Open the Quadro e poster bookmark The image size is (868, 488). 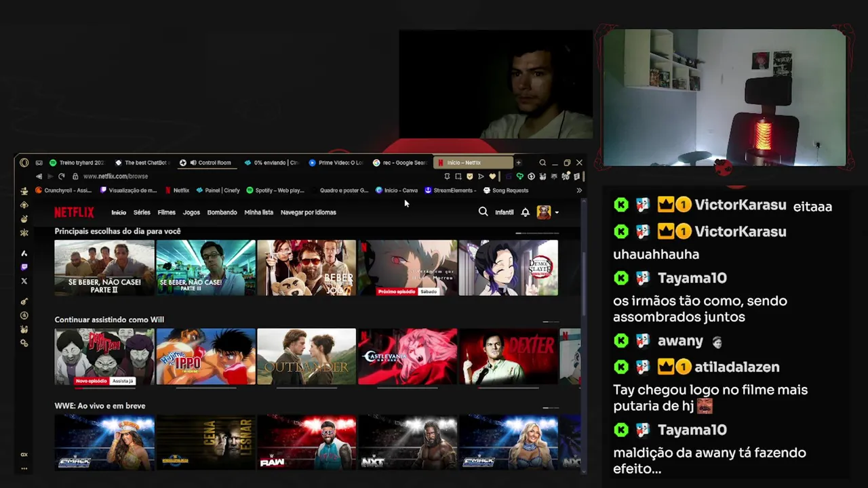[x=340, y=190]
